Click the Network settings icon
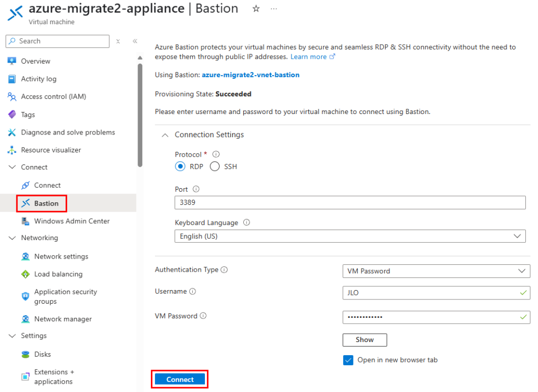538x392 pixels. (x=25, y=256)
